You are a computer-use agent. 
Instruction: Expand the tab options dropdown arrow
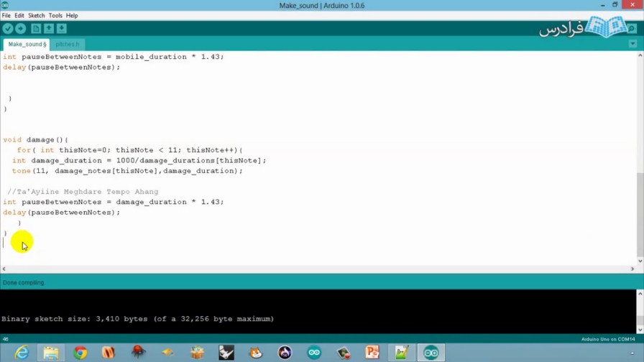(632, 44)
